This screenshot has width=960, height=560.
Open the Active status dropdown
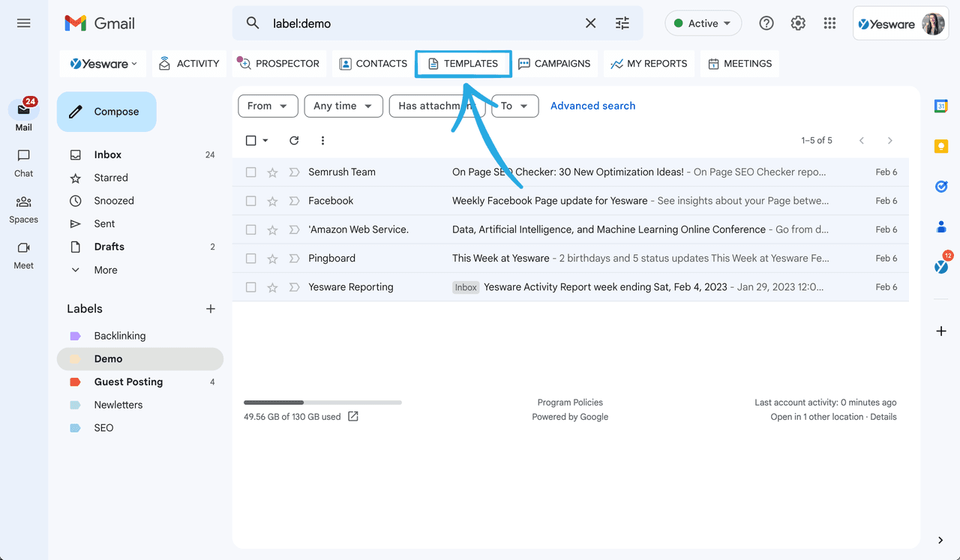click(703, 23)
